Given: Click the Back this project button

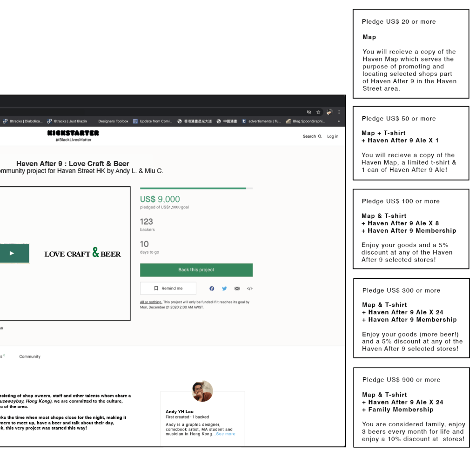Looking at the screenshot, I should (x=196, y=270).
